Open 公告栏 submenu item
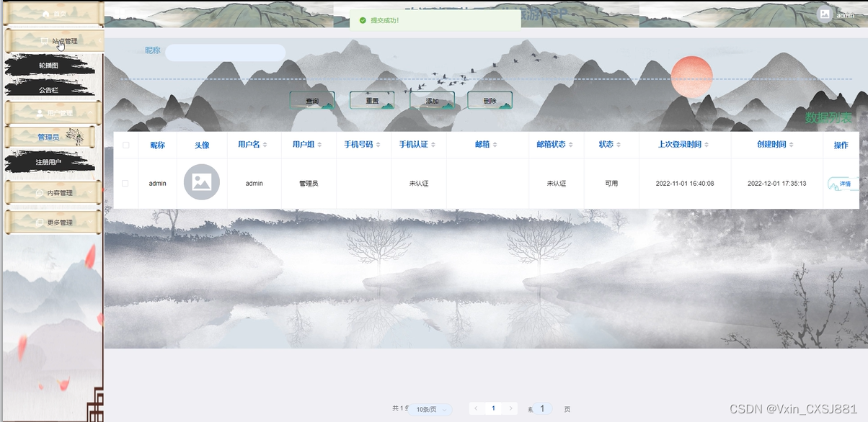The width and height of the screenshot is (868, 422). (x=49, y=90)
